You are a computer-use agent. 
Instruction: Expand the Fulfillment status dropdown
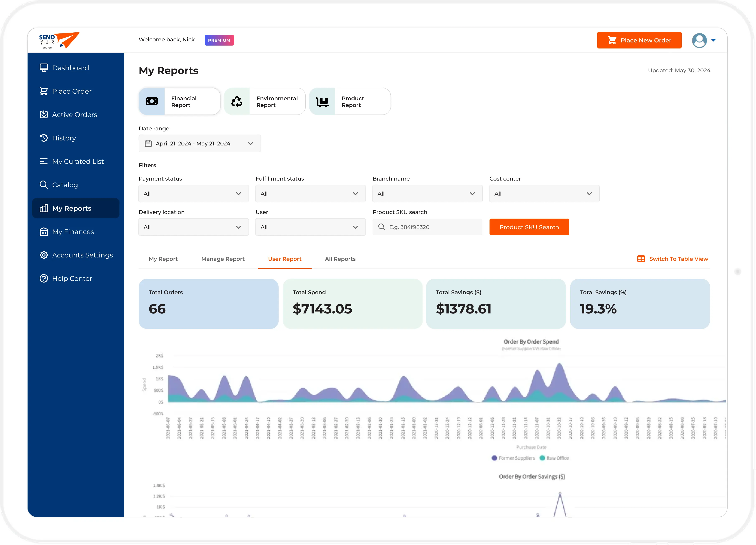coord(310,194)
